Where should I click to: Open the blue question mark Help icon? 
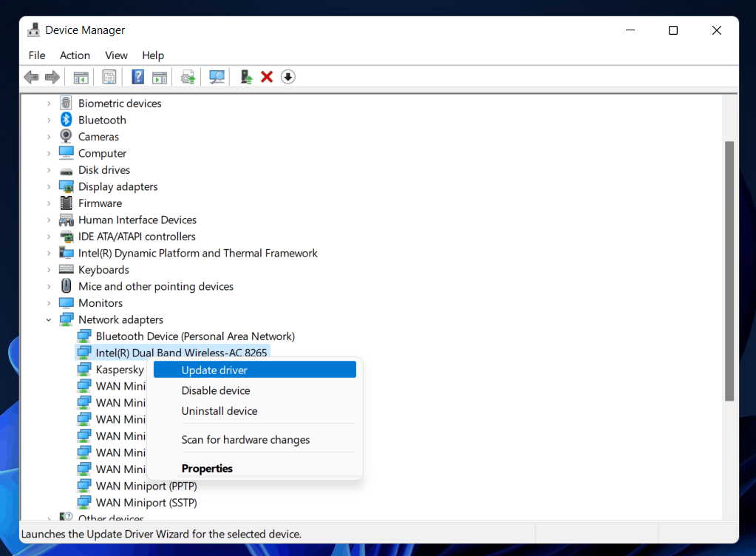coord(137,77)
